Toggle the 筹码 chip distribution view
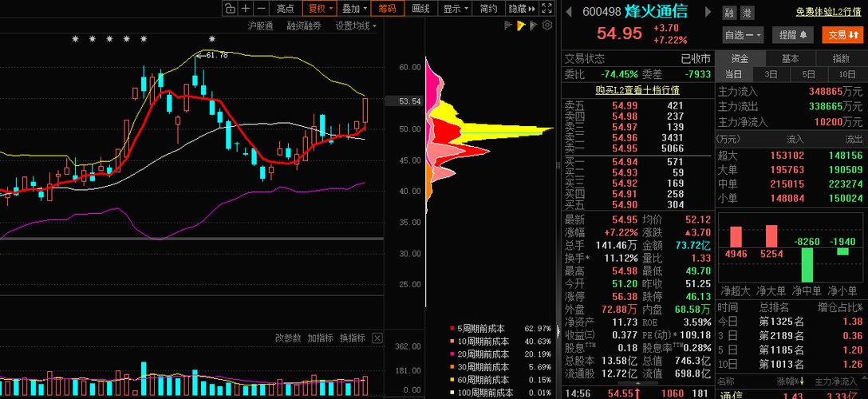This screenshot has height=399, width=868. tap(388, 8)
